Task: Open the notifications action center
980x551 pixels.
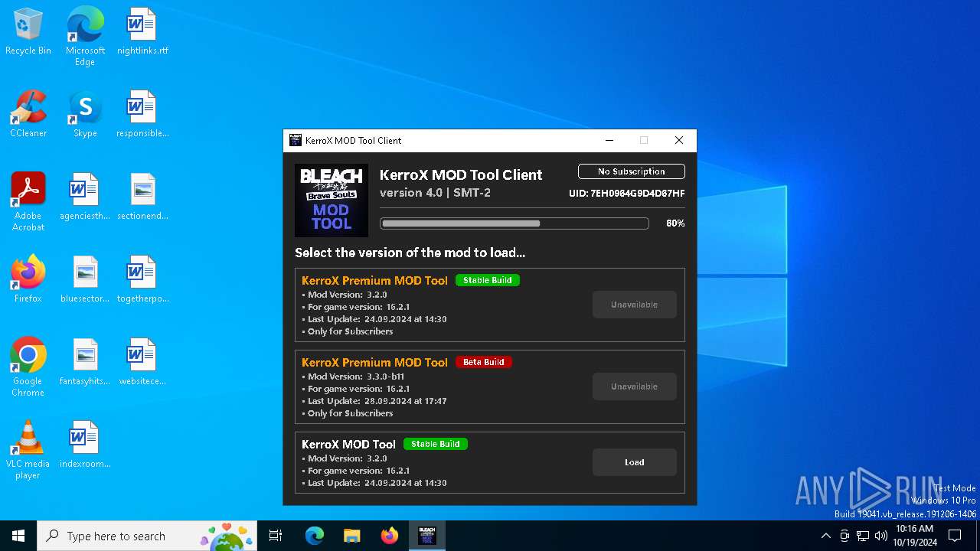Action: (x=955, y=536)
